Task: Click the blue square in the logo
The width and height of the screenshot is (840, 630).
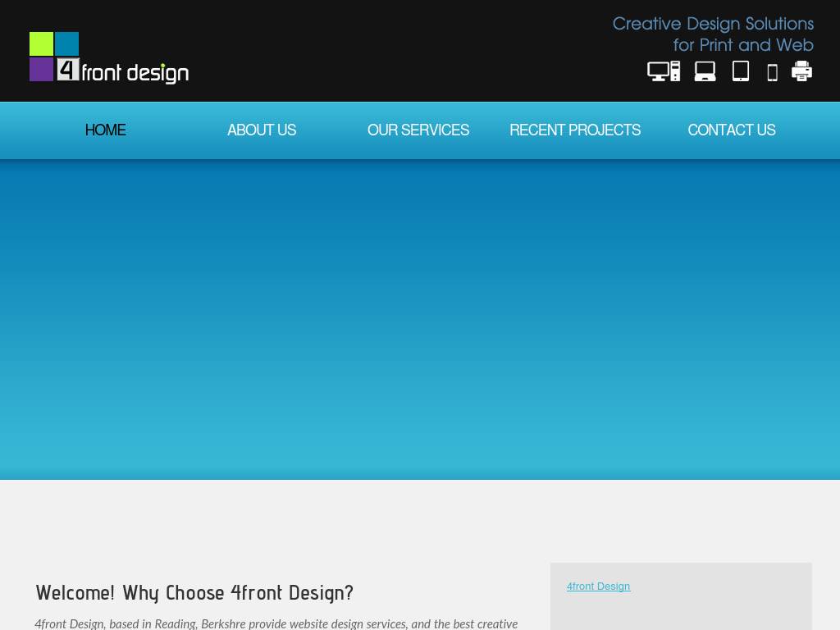Action: (x=66, y=44)
